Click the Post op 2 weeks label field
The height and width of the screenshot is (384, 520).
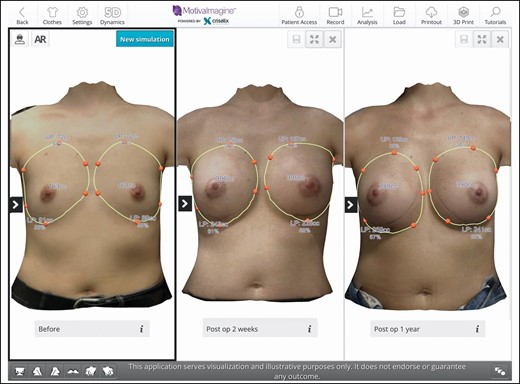[260, 328]
